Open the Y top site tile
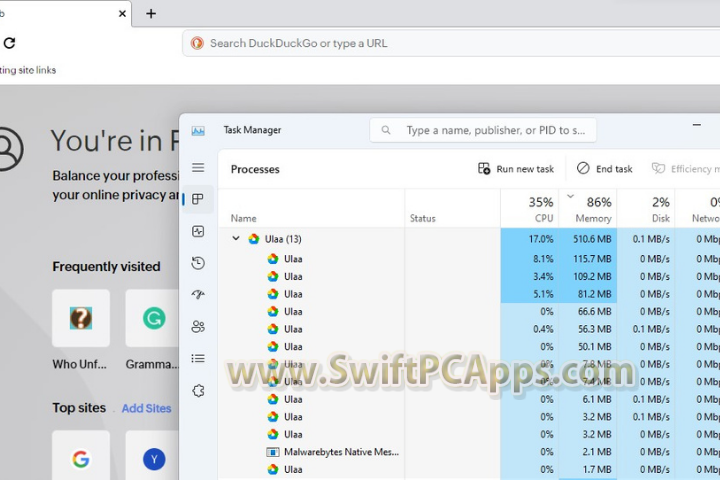 [x=152, y=456]
